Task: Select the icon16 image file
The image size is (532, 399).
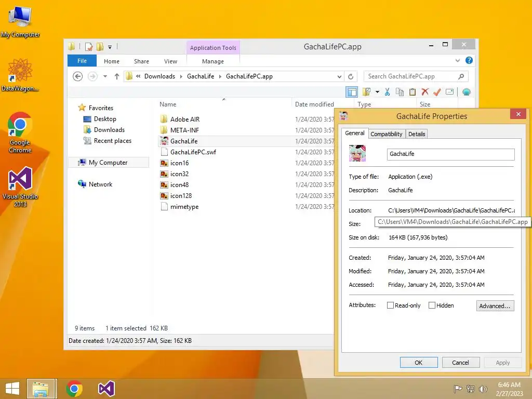Action: (x=179, y=163)
